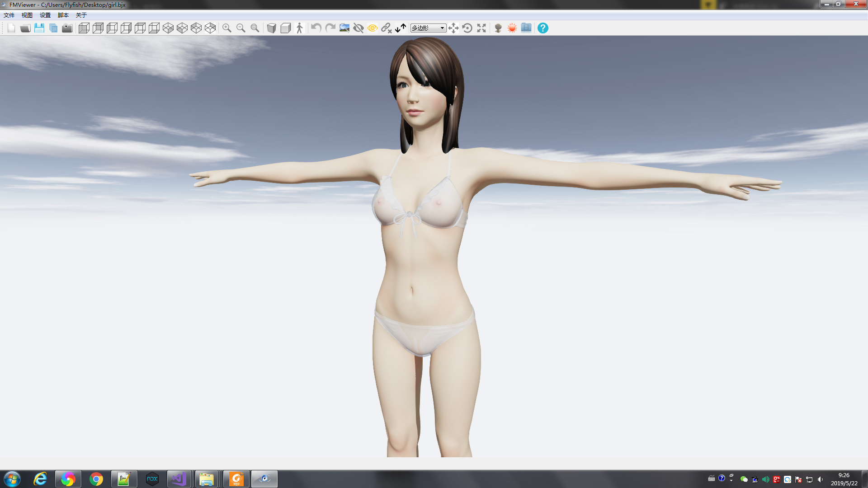Open File Explorer from taskbar
Viewport: 868px width, 488px height.
[207, 479]
